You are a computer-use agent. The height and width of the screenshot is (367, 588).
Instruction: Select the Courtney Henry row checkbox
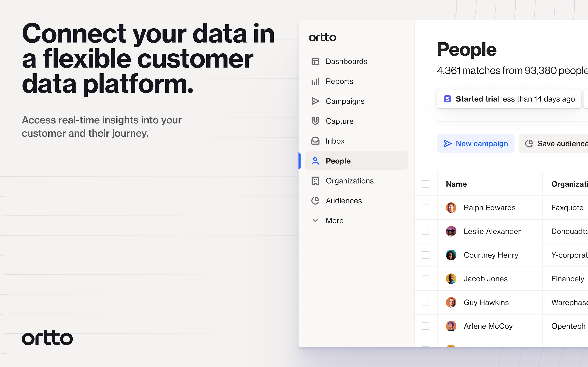coord(425,255)
